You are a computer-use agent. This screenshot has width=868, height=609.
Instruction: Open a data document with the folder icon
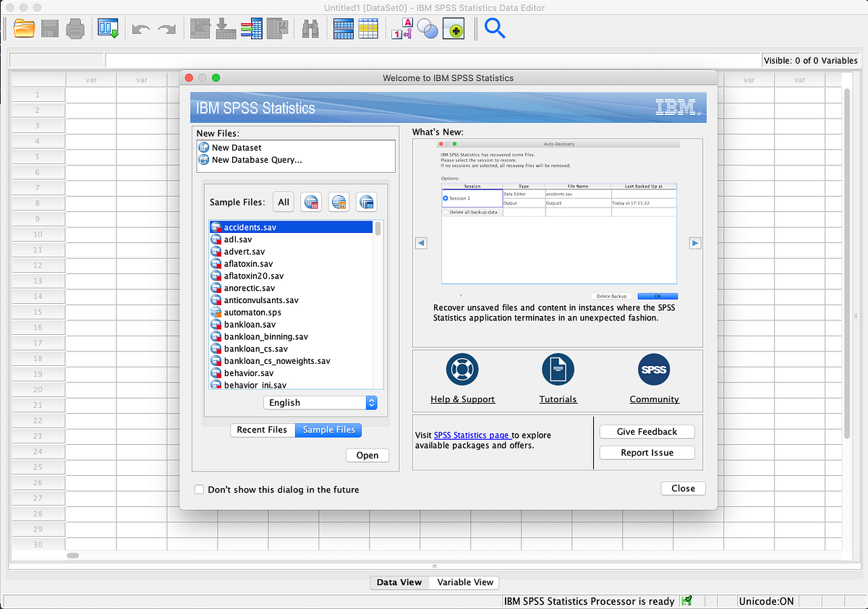[x=24, y=28]
